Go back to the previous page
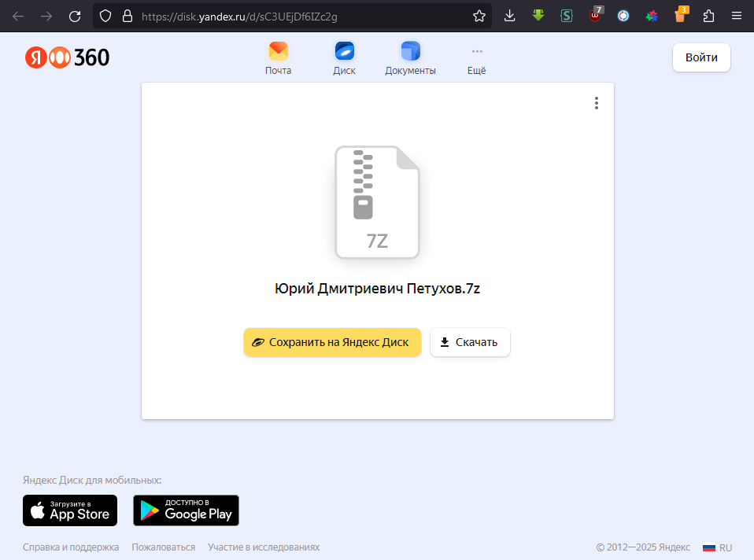The height and width of the screenshot is (560, 754). point(18,17)
